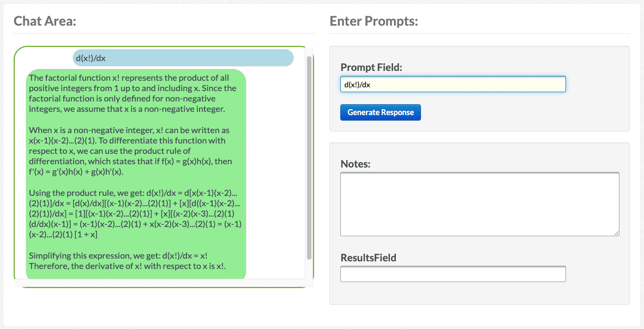Click the scrollbar track below the thumb
The height and width of the screenshot is (329, 644).
click(x=309, y=270)
